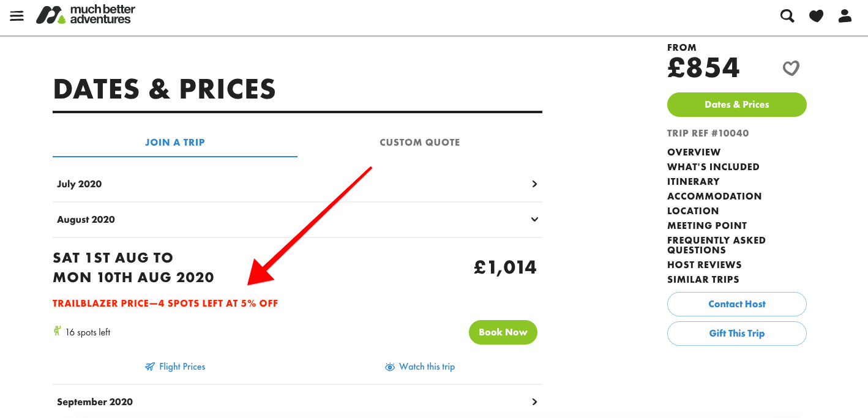Click the green Dates & Prices button
Viewport: 868px width, 418px height.
tap(736, 105)
